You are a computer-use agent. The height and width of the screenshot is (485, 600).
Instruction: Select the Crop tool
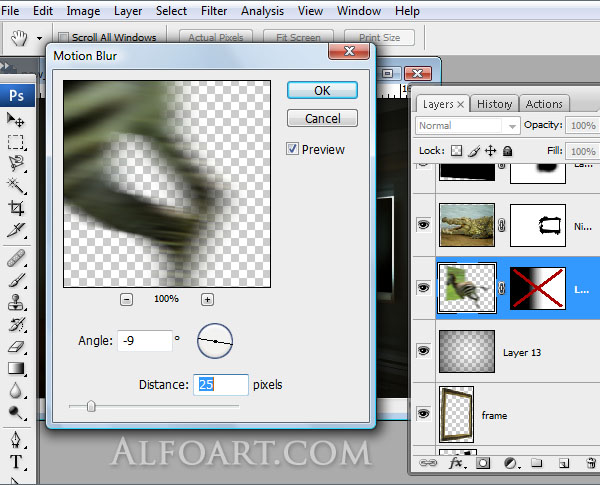(16, 207)
